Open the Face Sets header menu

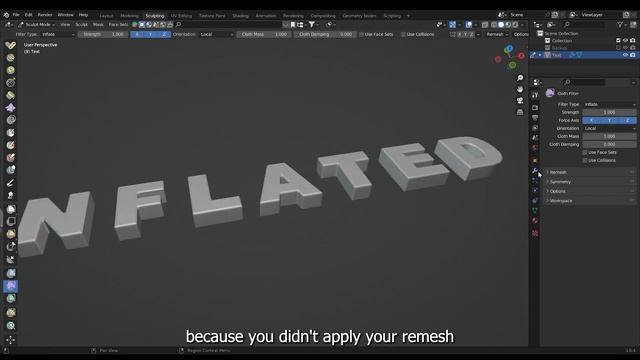118,25
